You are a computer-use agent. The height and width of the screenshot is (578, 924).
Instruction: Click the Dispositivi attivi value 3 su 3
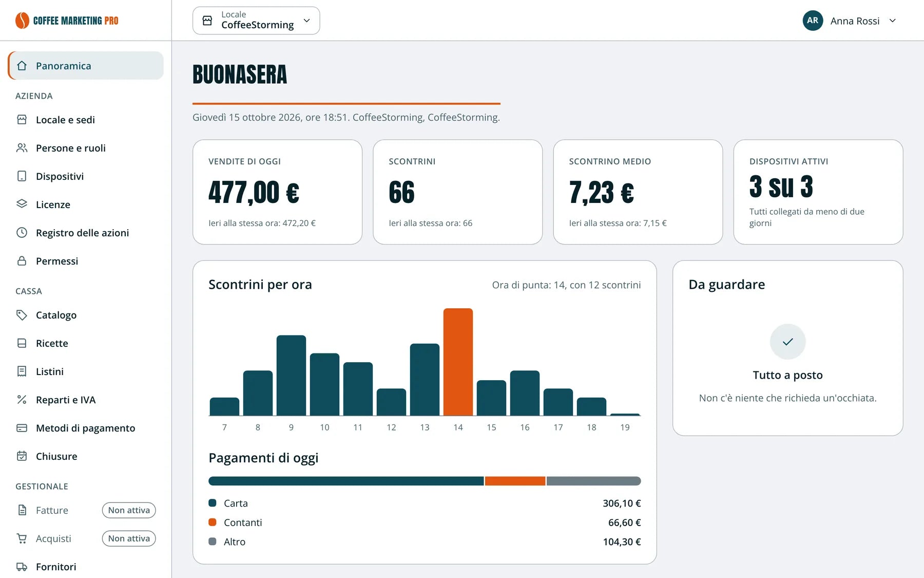click(781, 187)
